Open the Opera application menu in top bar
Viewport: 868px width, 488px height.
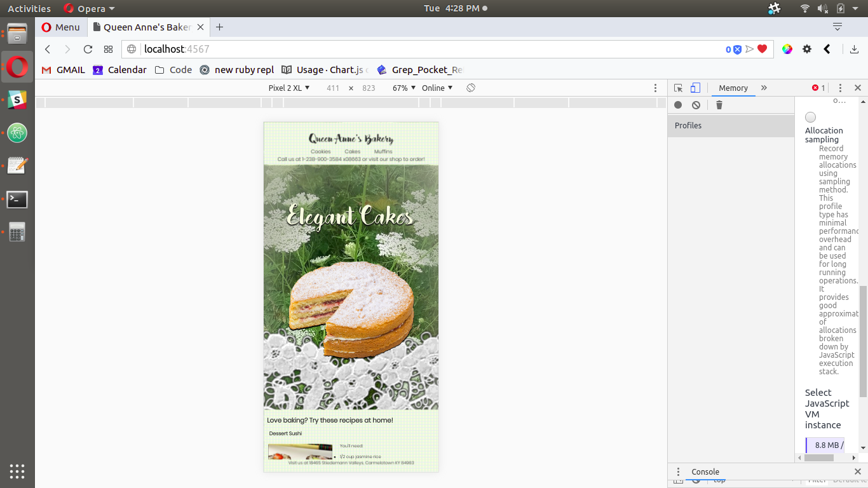tap(89, 8)
